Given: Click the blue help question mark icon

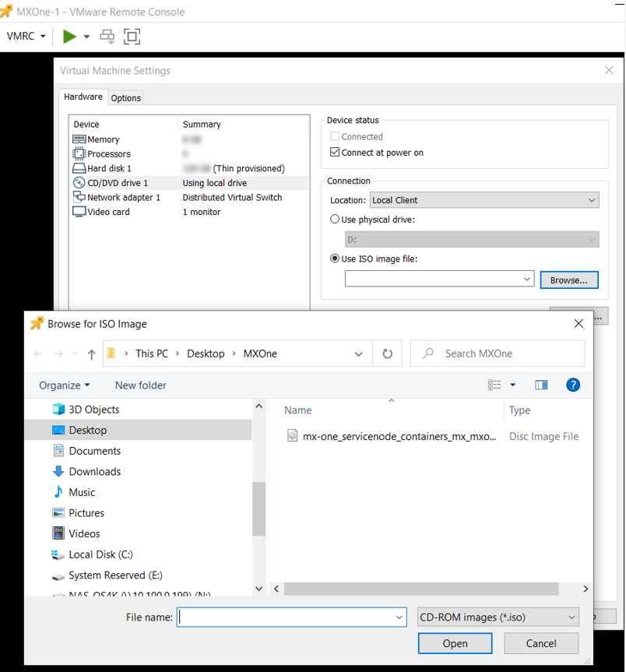Looking at the screenshot, I should pyautogui.click(x=573, y=385).
